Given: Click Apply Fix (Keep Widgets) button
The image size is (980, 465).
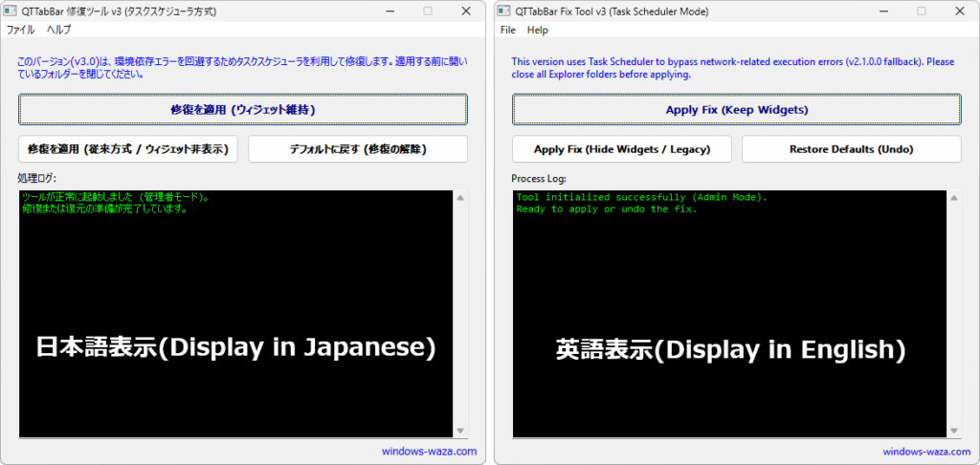Looking at the screenshot, I should pyautogui.click(x=737, y=110).
